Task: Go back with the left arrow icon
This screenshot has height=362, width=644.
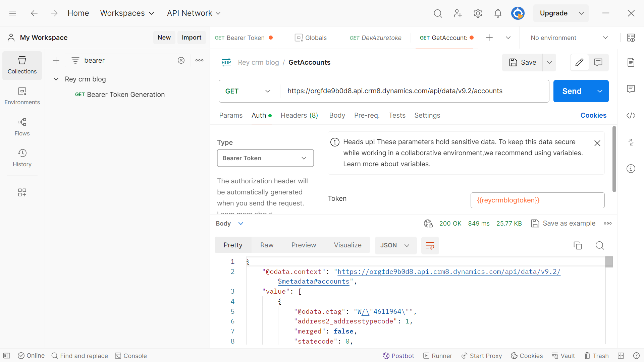Action: click(34, 13)
